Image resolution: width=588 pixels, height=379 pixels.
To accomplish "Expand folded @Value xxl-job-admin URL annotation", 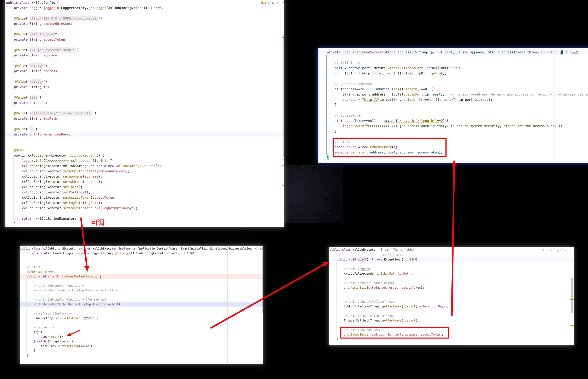I will click(x=64, y=19).
